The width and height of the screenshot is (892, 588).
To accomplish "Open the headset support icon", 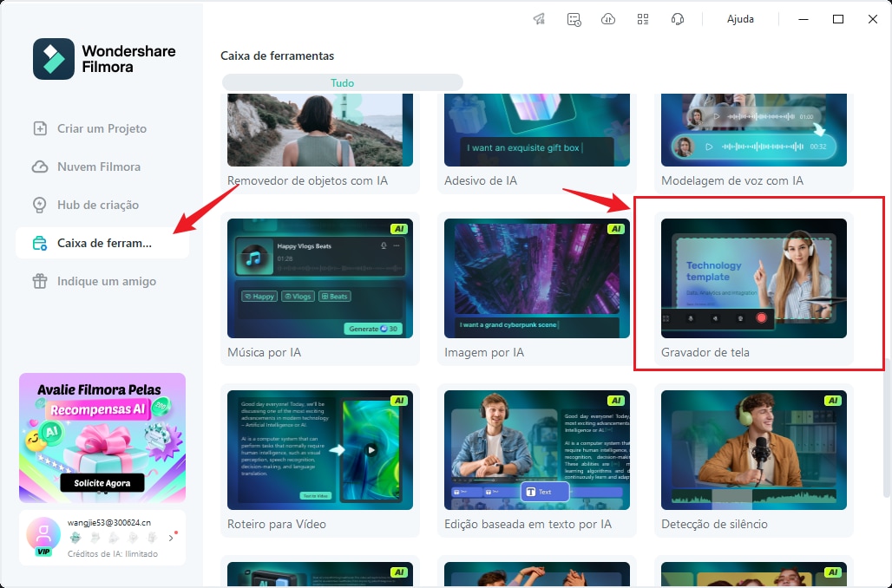I will (x=677, y=19).
